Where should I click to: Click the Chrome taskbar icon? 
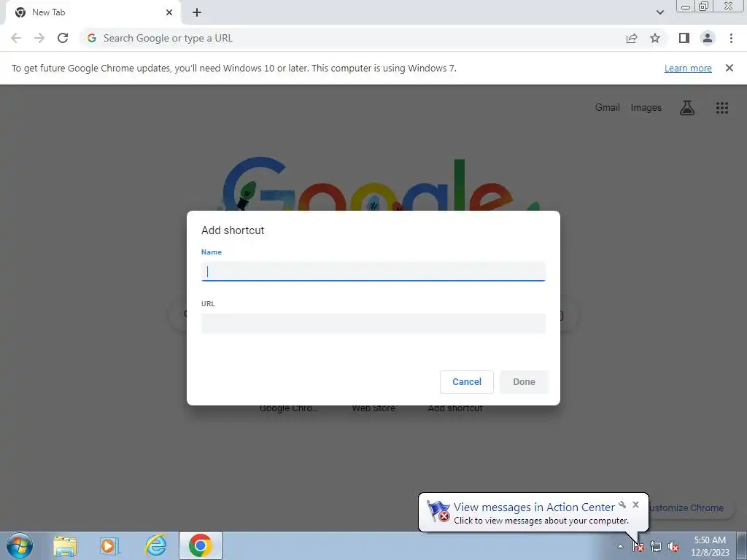[x=201, y=545]
